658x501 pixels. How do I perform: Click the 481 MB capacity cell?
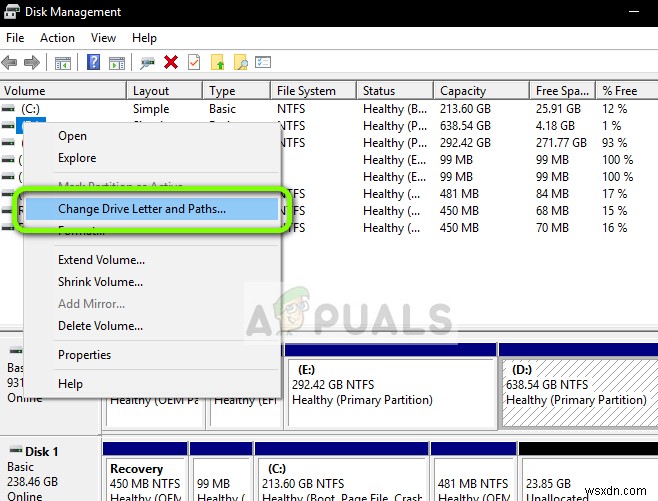click(x=459, y=193)
